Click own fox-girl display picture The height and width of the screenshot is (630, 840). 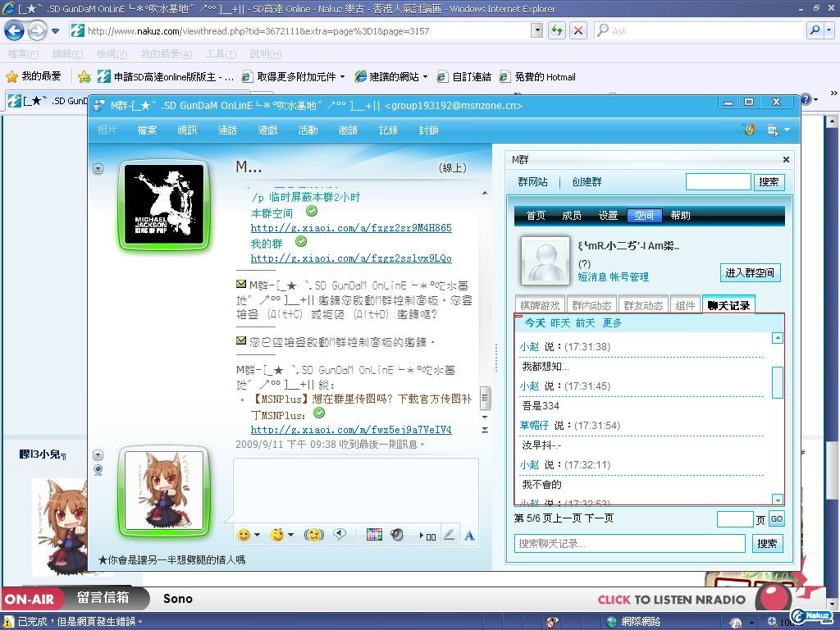tap(164, 491)
